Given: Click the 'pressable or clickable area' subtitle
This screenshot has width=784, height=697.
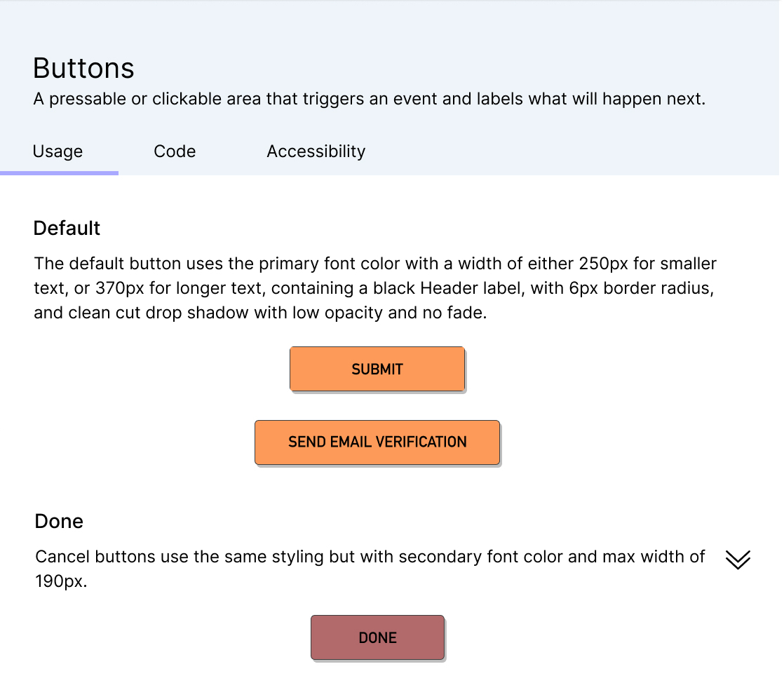Looking at the screenshot, I should [369, 100].
